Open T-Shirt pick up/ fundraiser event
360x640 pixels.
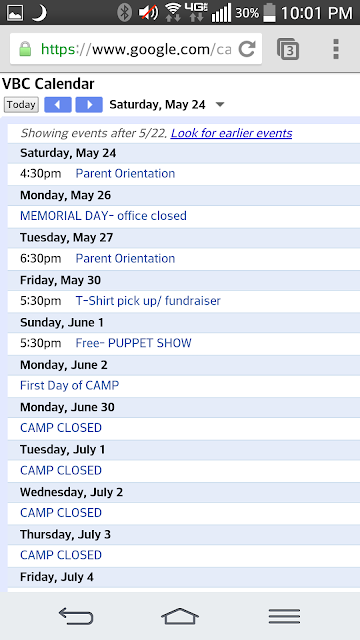[x=148, y=301]
